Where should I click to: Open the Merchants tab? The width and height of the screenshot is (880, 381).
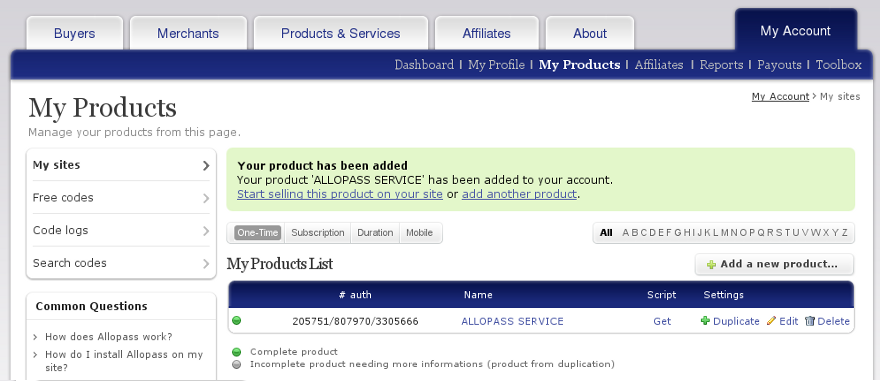(188, 34)
